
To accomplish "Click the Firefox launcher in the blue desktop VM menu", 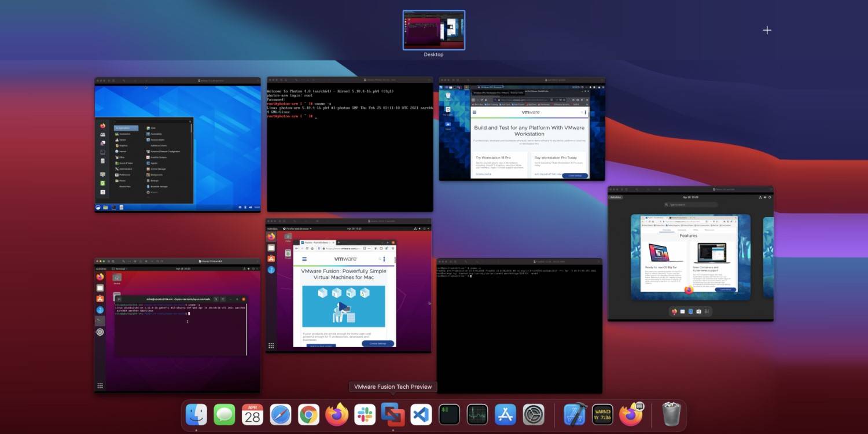I will pyautogui.click(x=102, y=126).
